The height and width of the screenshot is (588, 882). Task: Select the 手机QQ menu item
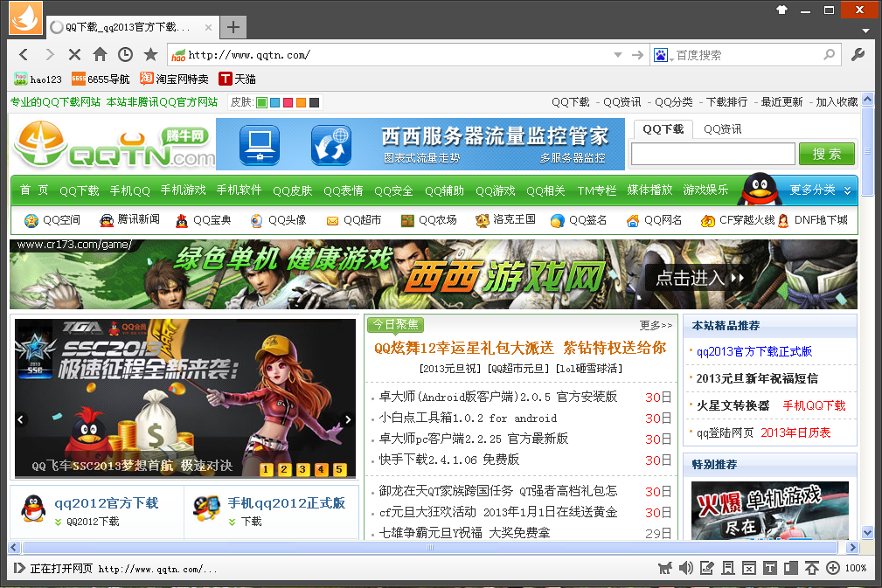point(129,189)
